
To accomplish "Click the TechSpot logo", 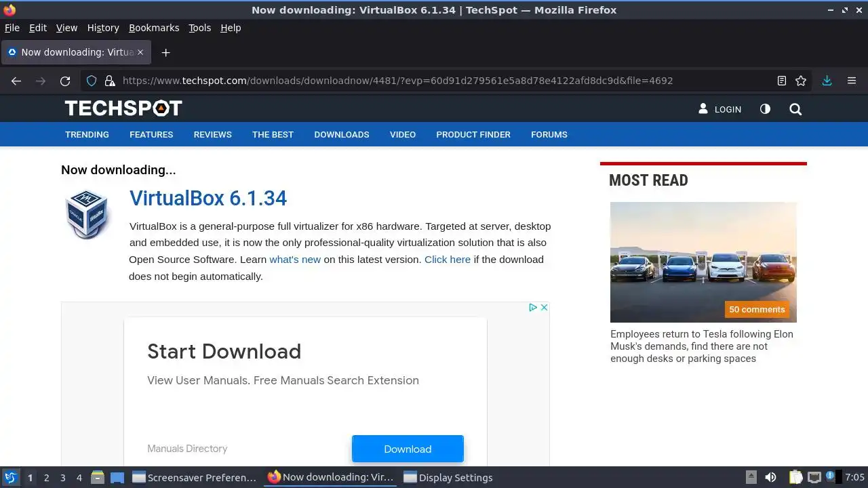I will click(x=123, y=108).
